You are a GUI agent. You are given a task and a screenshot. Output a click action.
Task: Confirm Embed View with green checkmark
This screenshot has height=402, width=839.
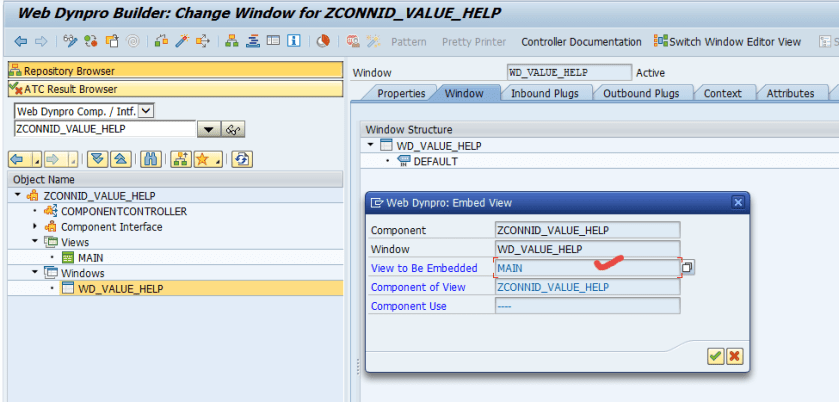coord(715,355)
